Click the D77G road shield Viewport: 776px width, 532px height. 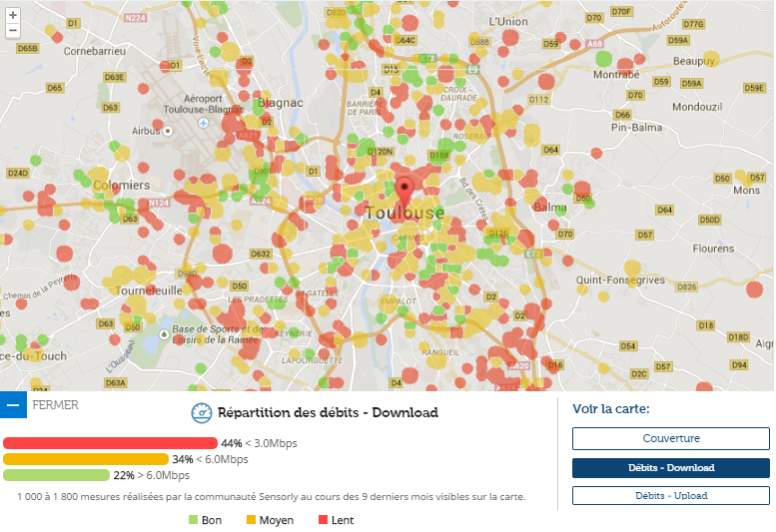pos(693,24)
